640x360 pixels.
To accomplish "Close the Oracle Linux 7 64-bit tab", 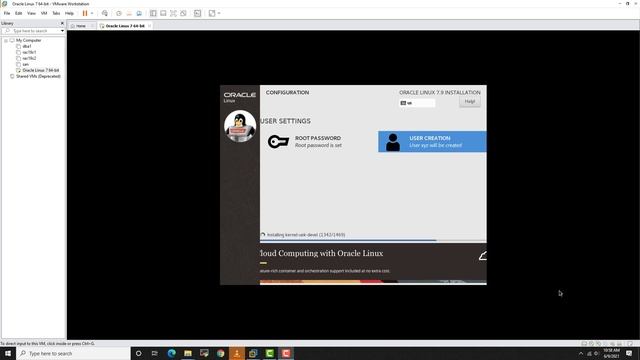I will pos(149,26).
